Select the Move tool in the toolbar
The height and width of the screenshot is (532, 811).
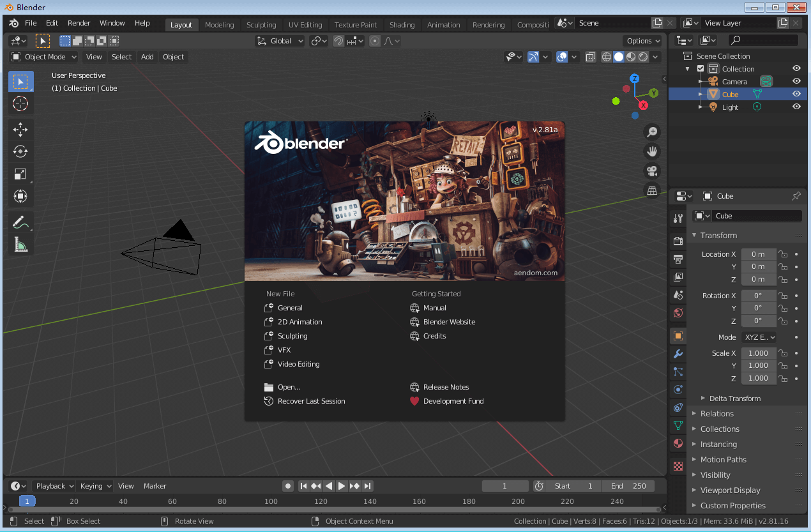pos(20,130)
